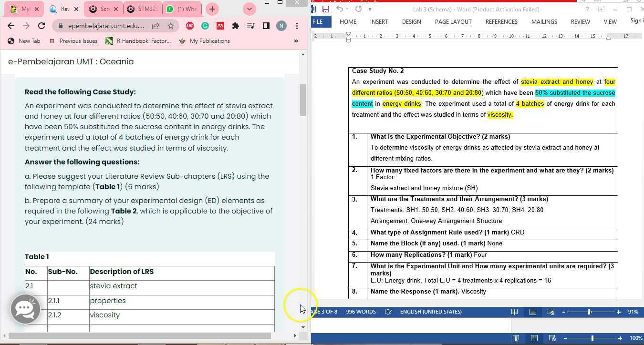Screen dimensions: 644x345
Task: Save the document via Quick Access toolbar
Action: [326, 9]
